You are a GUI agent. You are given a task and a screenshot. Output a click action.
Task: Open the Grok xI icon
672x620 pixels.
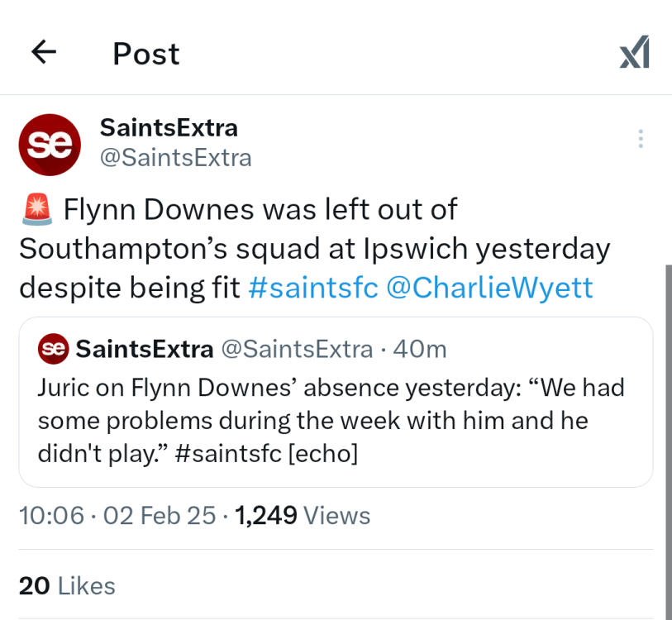coord(634,54)
